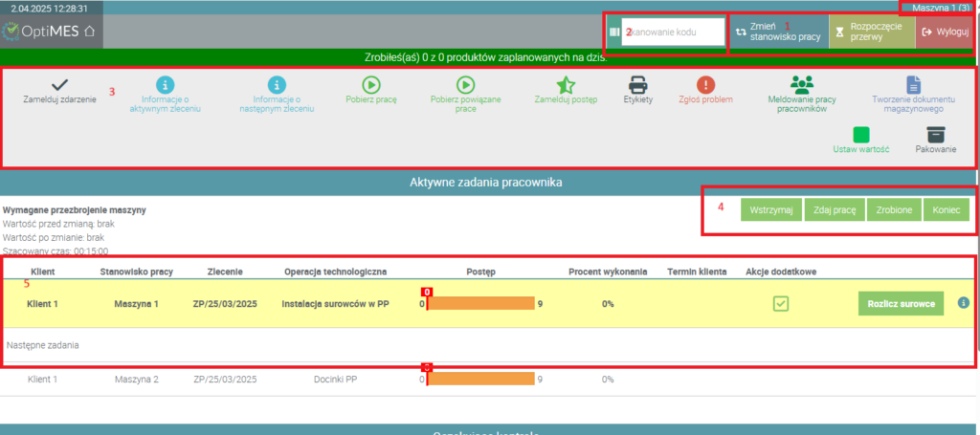Screen dimensions: 980x435
Task: Click the Wyloguj button
Action: pyautogui.click(x=945, y=32)
